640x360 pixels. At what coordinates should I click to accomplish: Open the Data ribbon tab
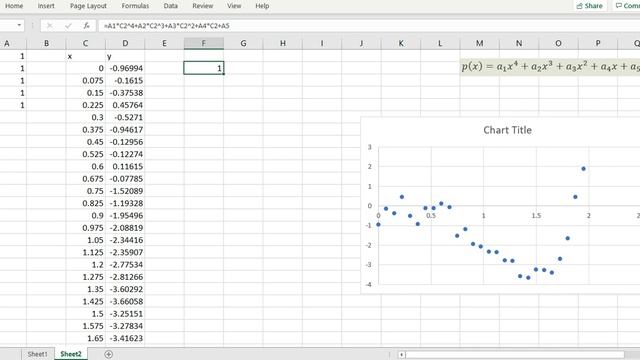click(171, 6)
